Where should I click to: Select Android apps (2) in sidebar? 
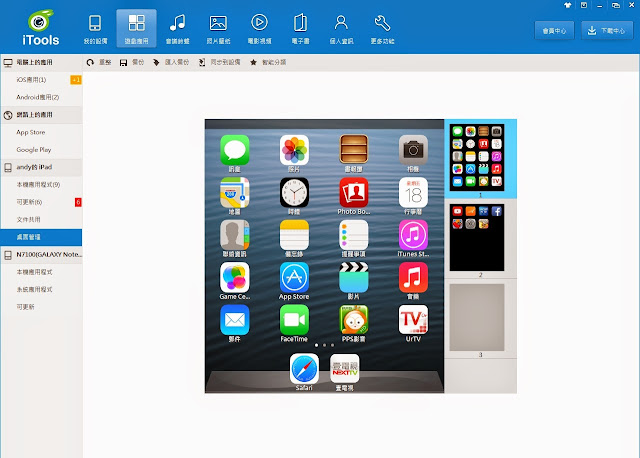41,97
